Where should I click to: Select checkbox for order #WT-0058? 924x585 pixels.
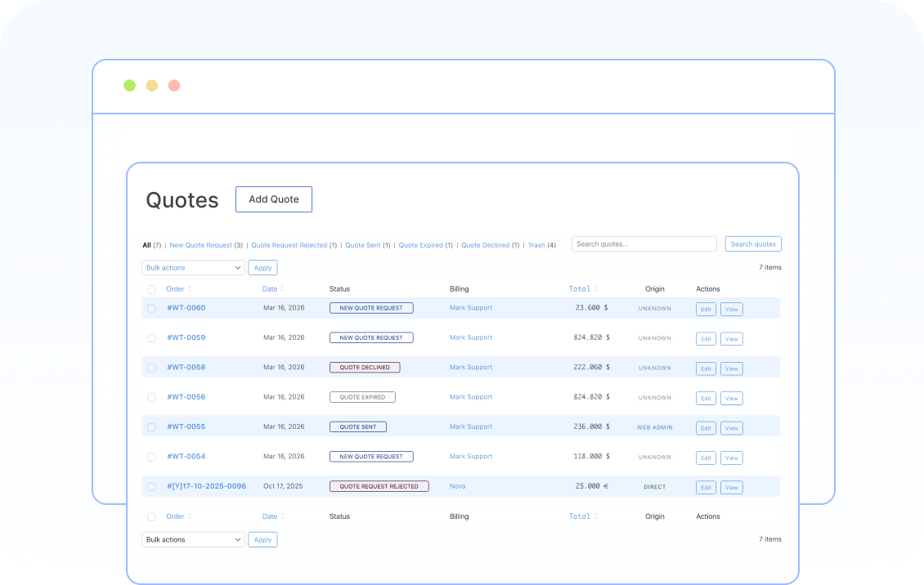point(151,368)
